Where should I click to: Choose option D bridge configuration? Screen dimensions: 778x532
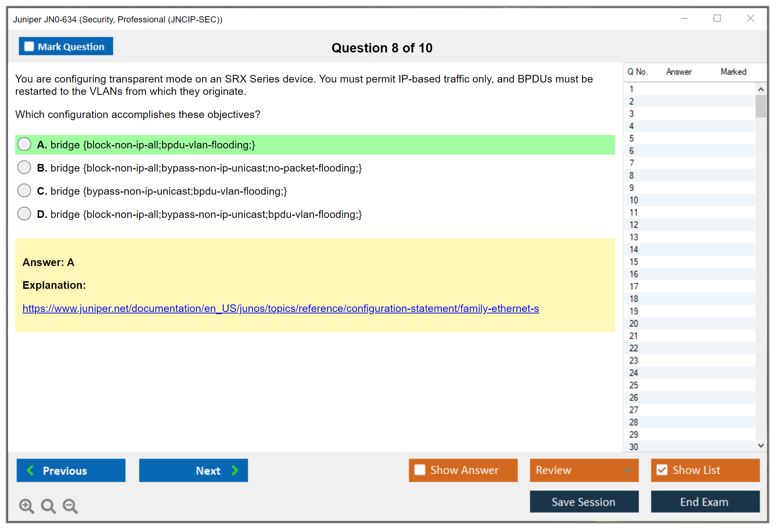pyautogui.click(x=24, y=214)
